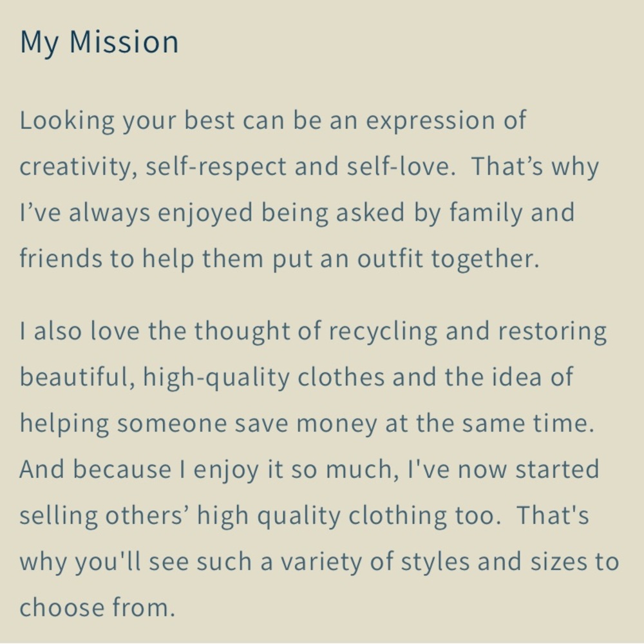The image size is (644, 644).
Task: Click the line starting "And because I enjoy"
Action: point(309,470)
